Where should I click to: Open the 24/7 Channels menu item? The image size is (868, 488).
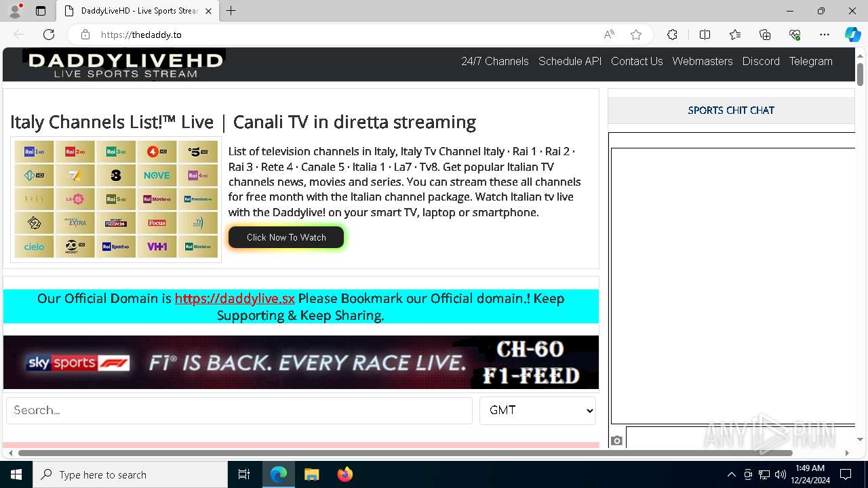pos(495,61)
